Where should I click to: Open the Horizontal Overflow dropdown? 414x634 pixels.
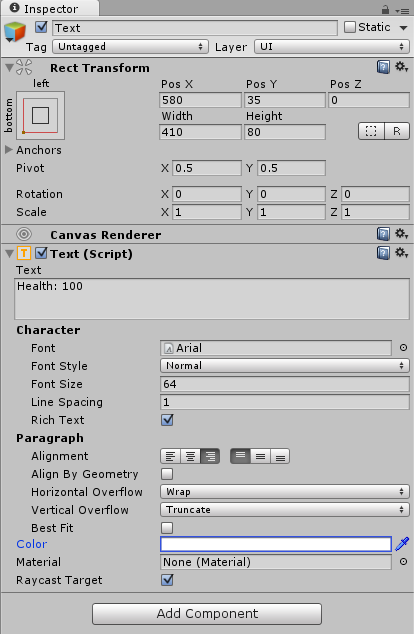[x=285, y=492]
